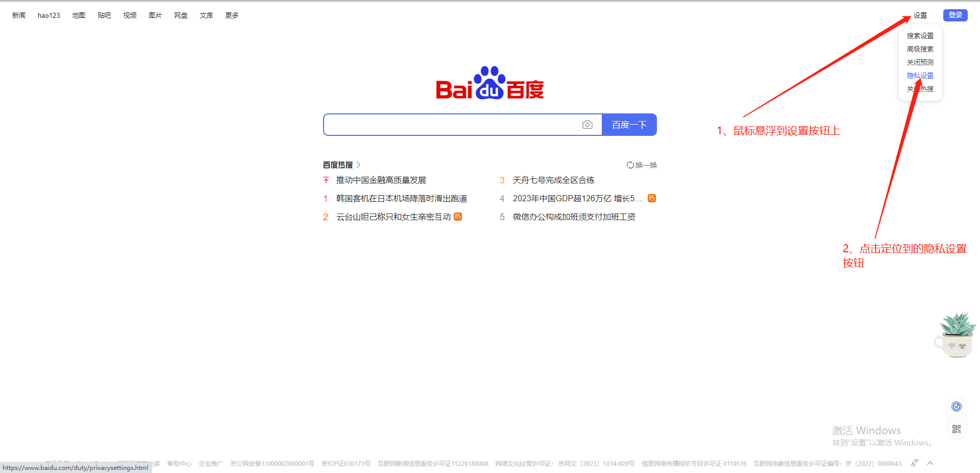Click the 热 badge on 云台山妲己 topic
980x473 pixels.
tap(458, 217)
